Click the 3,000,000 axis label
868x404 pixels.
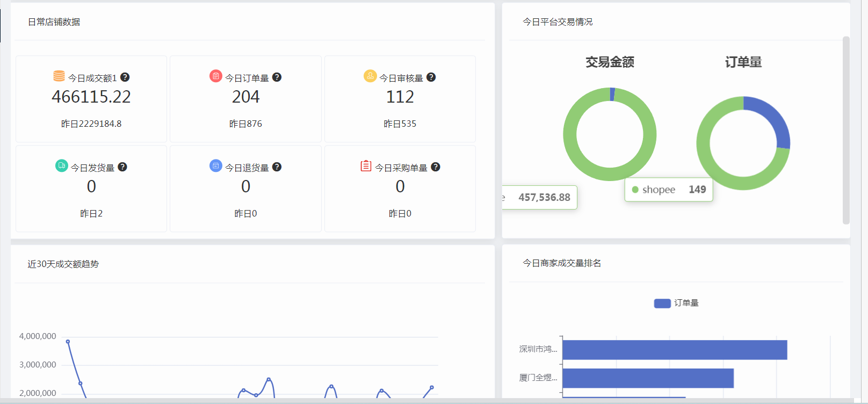pos(38,365)
